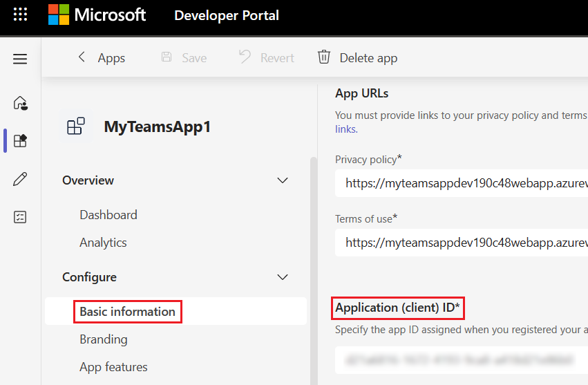Toggle the hamburger navigation menu

click(20, 59)
